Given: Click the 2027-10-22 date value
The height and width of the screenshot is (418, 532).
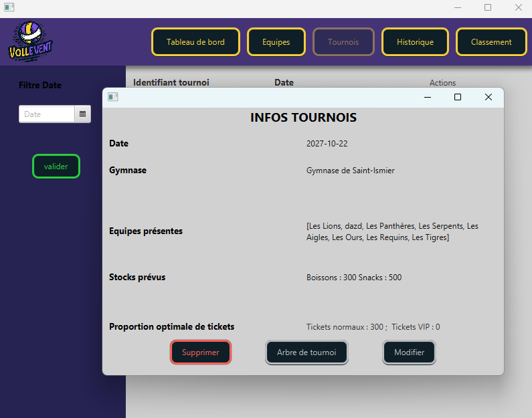Looking at the screenshot, I should click(327, 144).
